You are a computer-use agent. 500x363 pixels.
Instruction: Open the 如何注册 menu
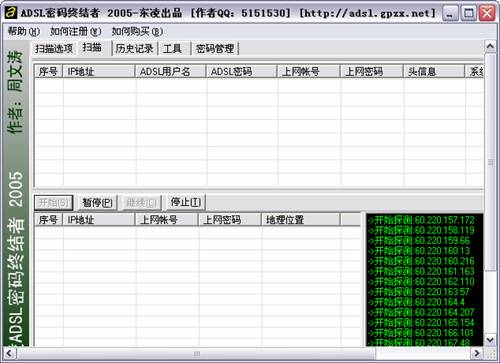click(x=76, y=32)
